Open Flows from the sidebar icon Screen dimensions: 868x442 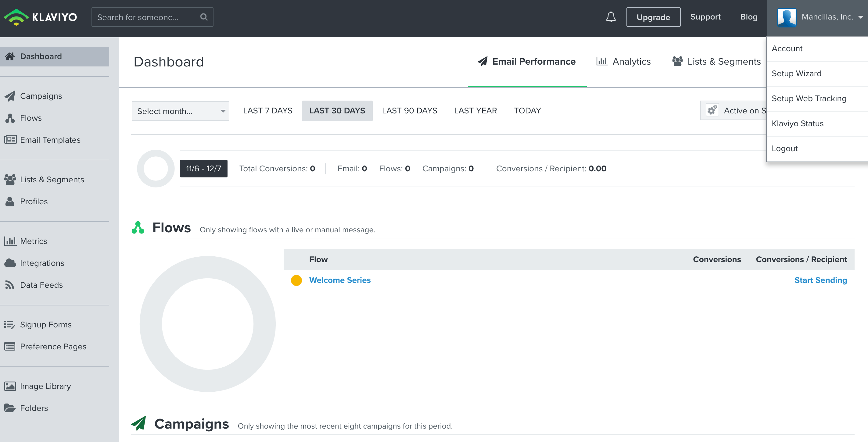[x=10, y=118]
